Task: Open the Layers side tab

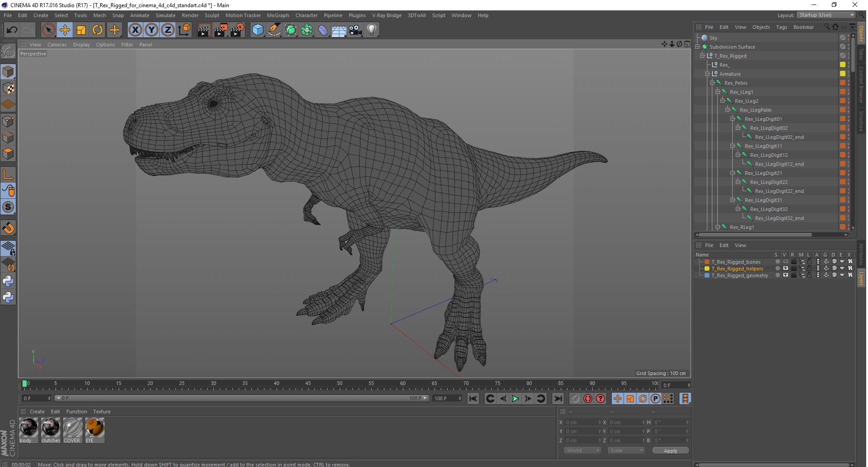Action: pos(861,278)
